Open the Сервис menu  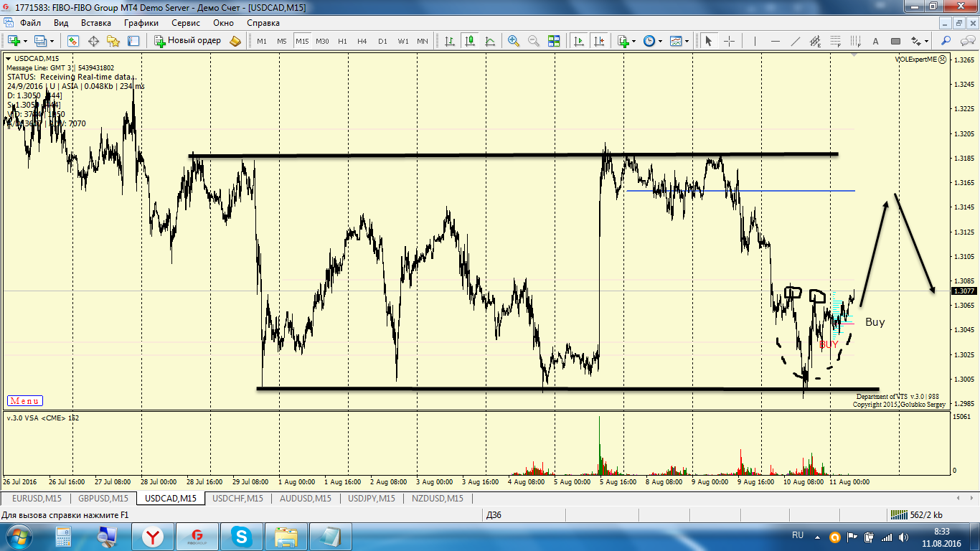[x=186, y=23]
